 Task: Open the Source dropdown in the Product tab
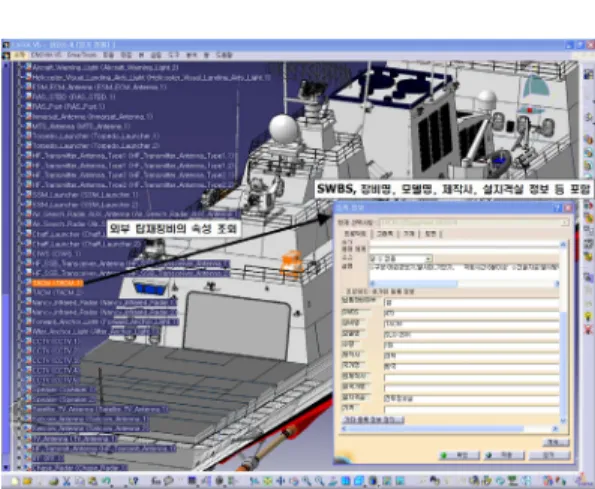tap(401, 259)
